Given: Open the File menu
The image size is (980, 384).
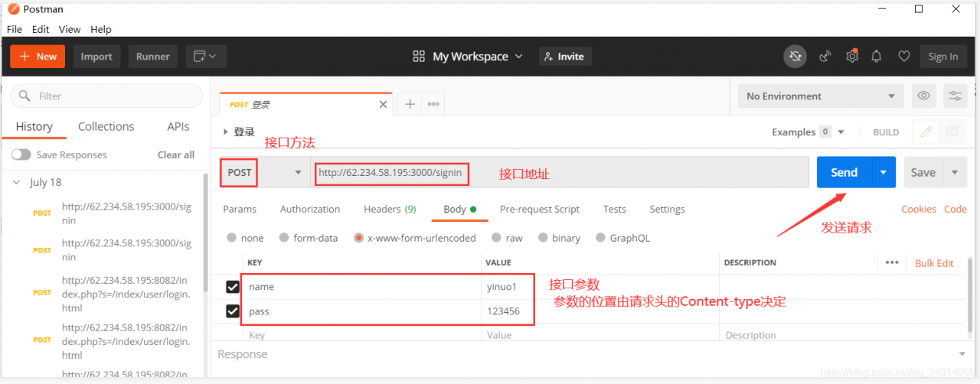Looking at the screenshot, I should pyautogui.click(x=15, y=29).
